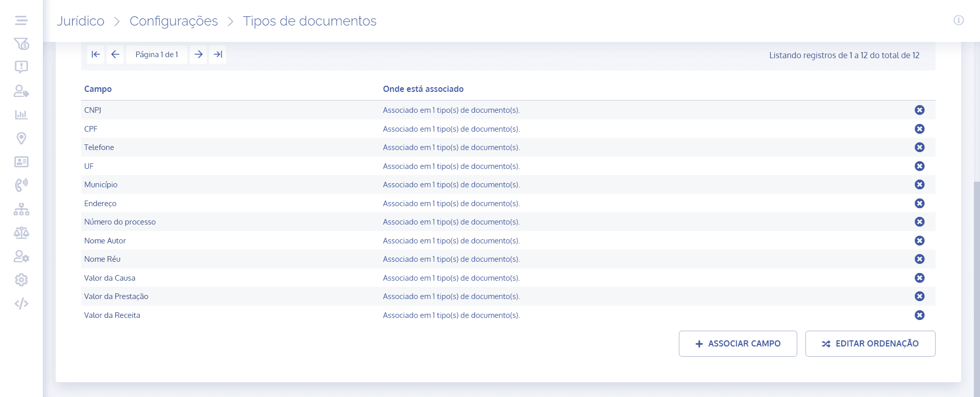This screenshot has width=980, height=397.
Task: Open the user settings sidebar icon
Action: click(21, 256)
